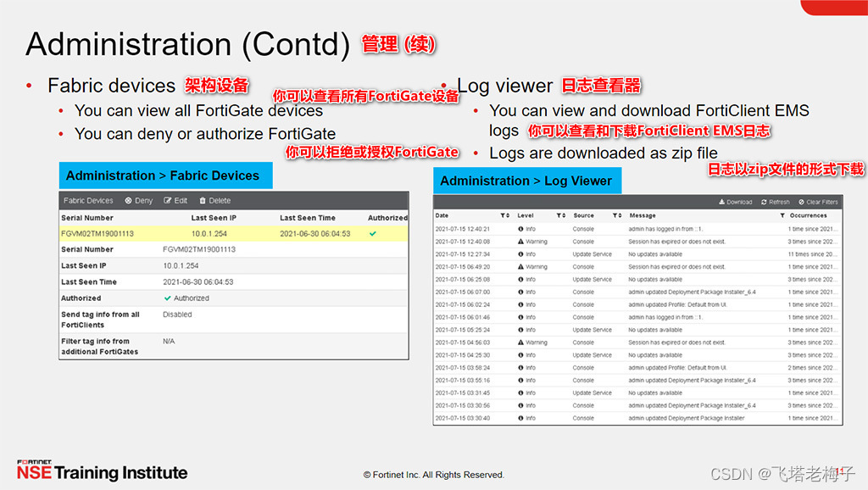
Task: Click the Warning icon for 04:56:03 log
Action: (x=521, y=342)
